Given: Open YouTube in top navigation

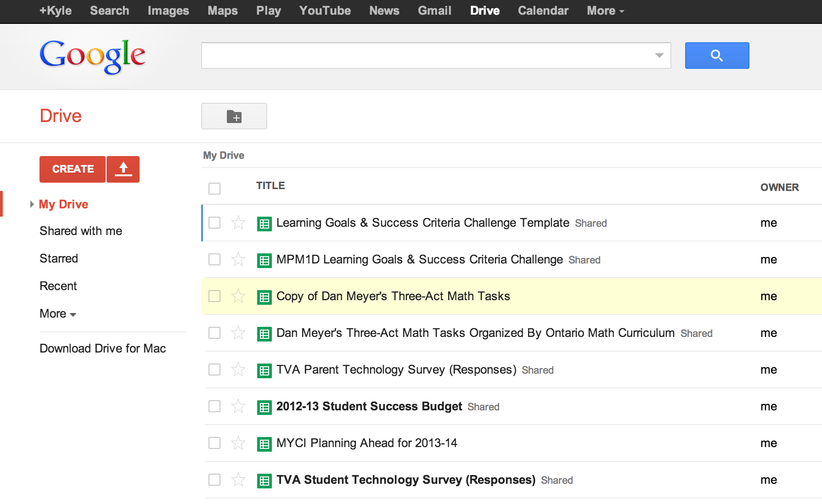Looking at the screenshot, I should click(x=325, y=11).
